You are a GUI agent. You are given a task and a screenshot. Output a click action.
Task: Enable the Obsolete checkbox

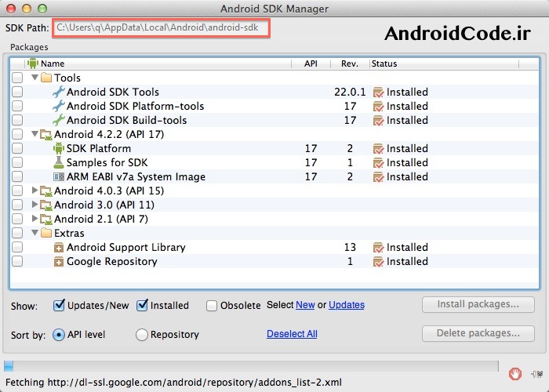pos(212,305)
